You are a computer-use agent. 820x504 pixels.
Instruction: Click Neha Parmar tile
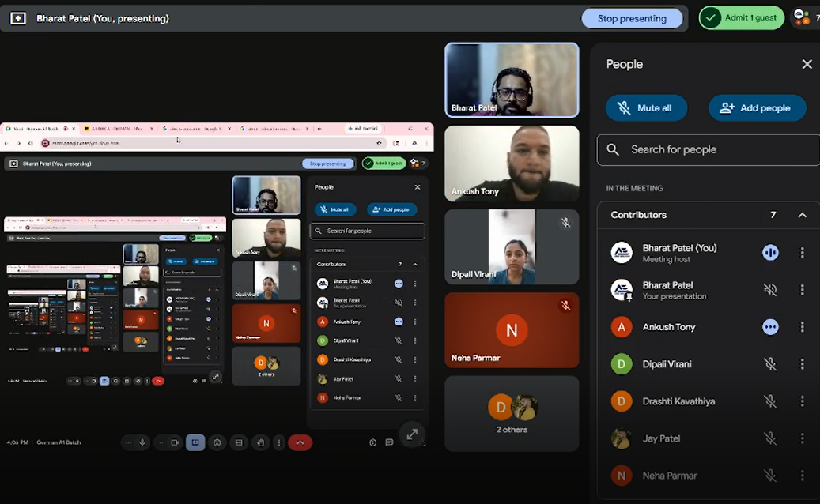pyautogui.click(x=512, y=330)
